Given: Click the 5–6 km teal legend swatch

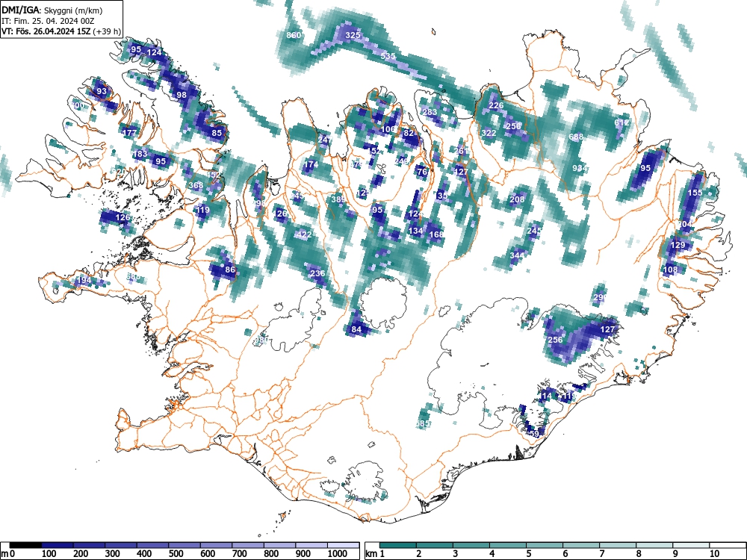Looking at the screenshot, I should pyautogui.click(x=545, y=545).
